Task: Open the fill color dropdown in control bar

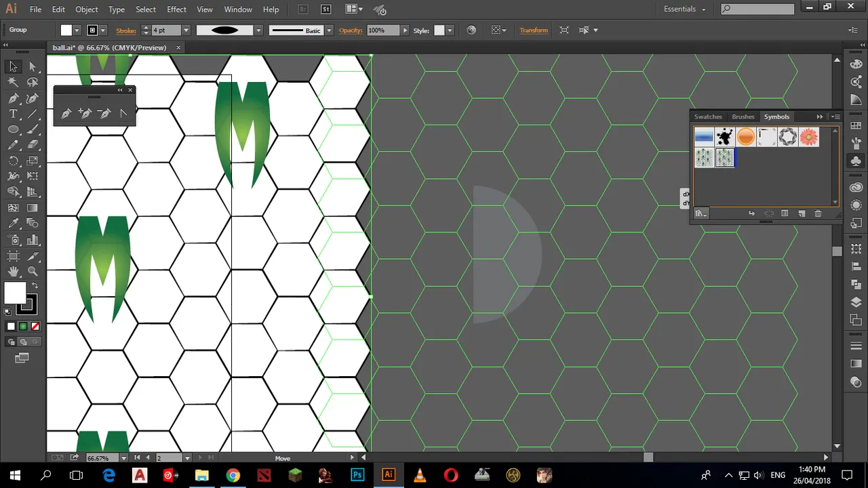Action: (x=77, y=30)
